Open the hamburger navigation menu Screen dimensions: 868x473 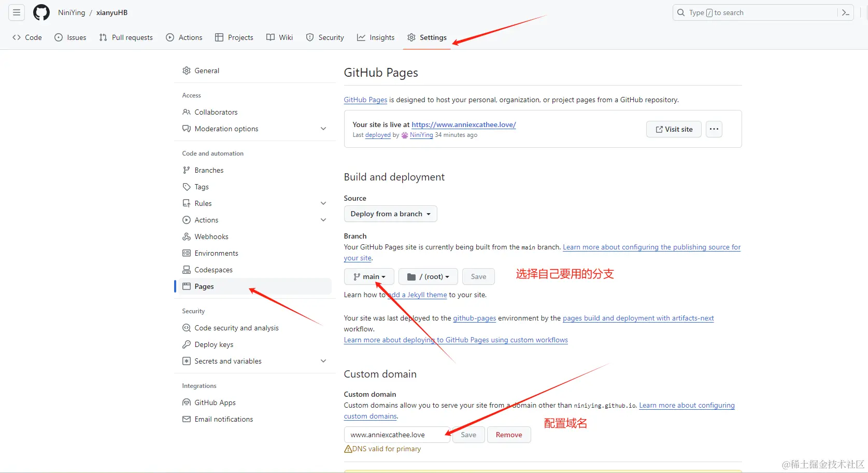coord(17,12)
